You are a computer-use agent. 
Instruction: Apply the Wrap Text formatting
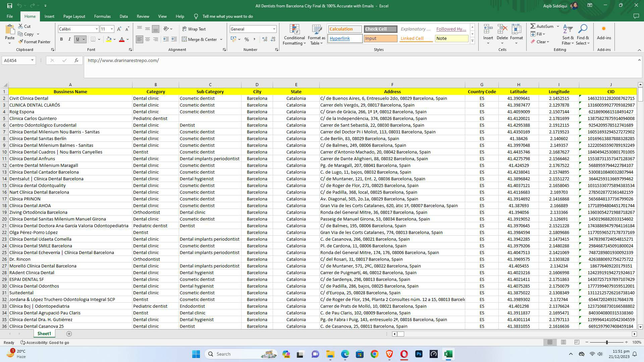pos(194,29)
